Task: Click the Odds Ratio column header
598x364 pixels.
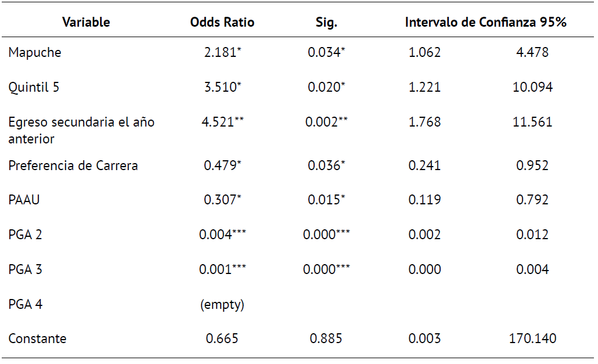Action: coord(222,23)
